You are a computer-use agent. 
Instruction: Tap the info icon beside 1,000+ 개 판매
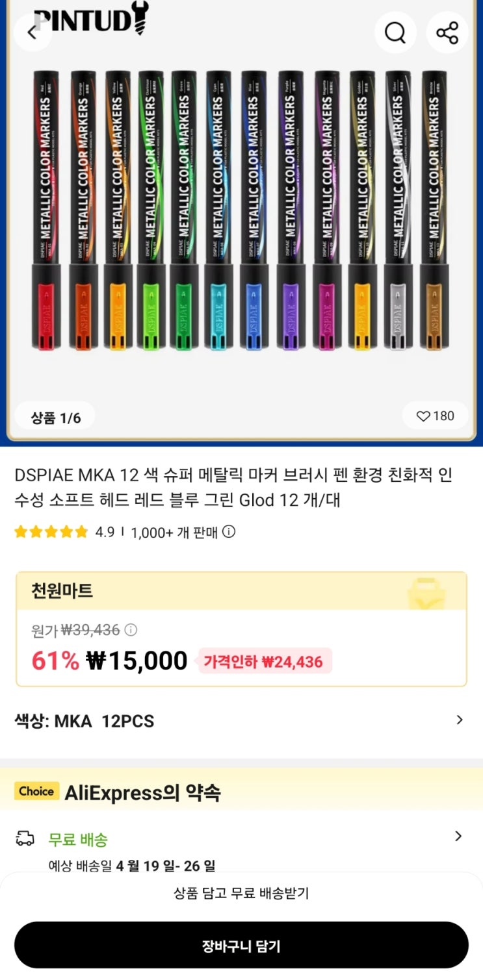pos(229,532)
